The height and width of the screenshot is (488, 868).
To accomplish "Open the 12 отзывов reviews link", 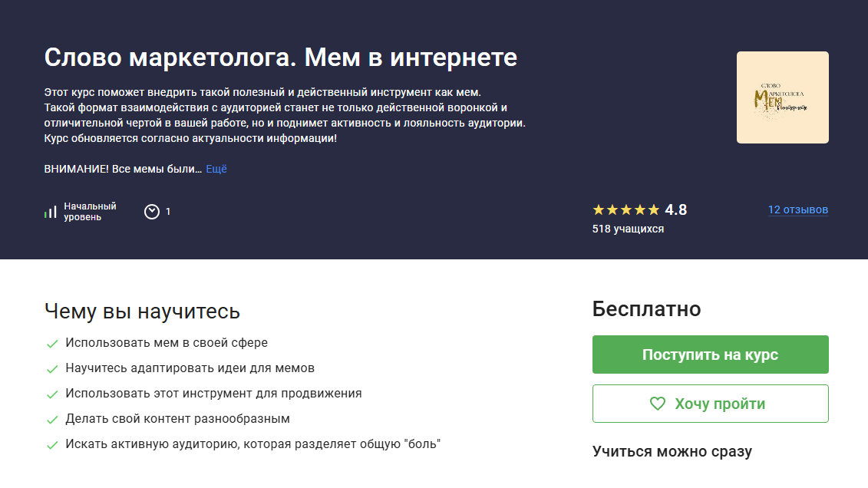I will [x=797, y=209].
